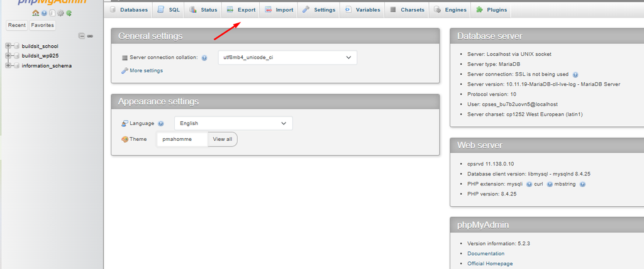Click the server version 10.11.19-MariaDB line
The width and height of the screenshot is (644, 269).
pos(544,84)
